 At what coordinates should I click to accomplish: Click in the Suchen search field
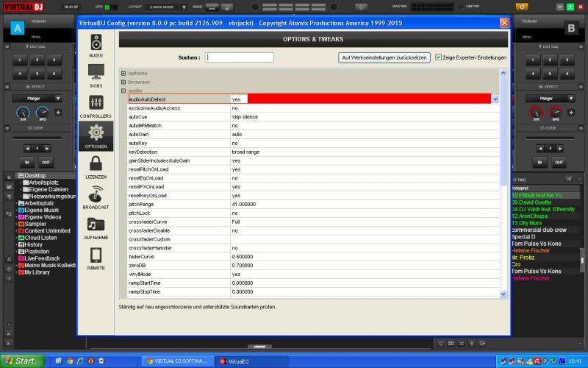(239, 57)
